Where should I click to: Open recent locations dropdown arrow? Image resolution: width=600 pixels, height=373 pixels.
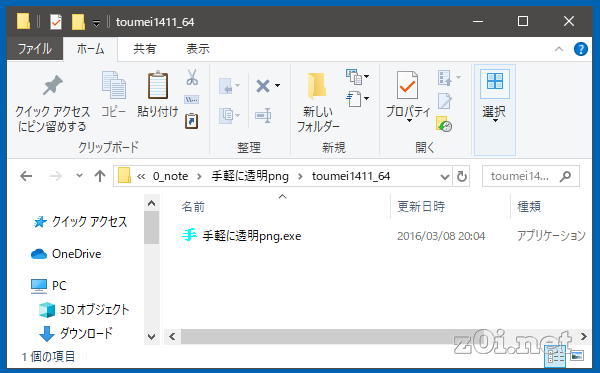click(79, 176)
